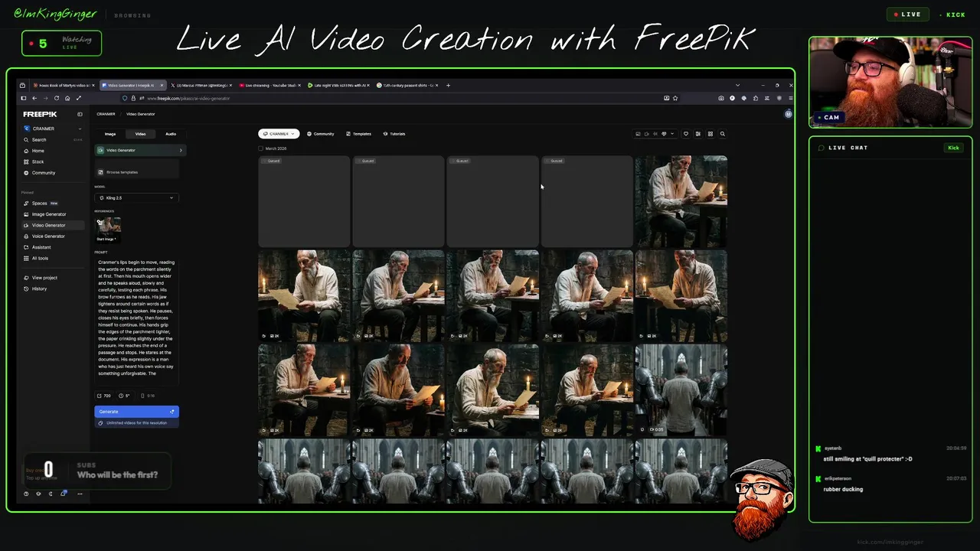Open the top-right generated video thumbnail
This screenshot has height=551, width=980.
[x=681, y=201]
